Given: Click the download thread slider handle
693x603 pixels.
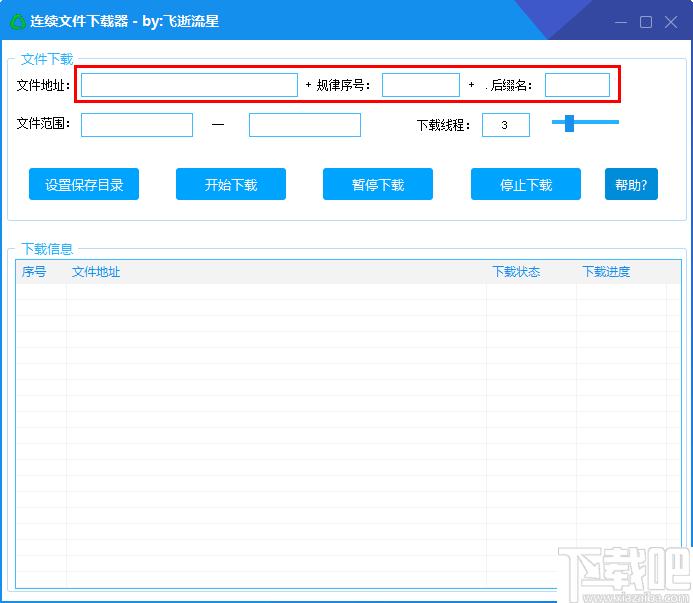Looking at the screenshot, I should (x=569, y=123).
